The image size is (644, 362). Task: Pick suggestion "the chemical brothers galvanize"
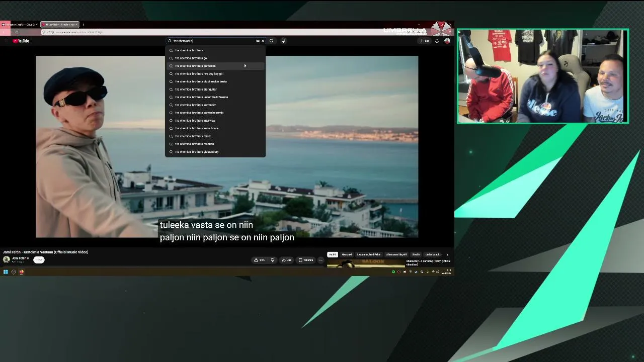click(215, 66)
